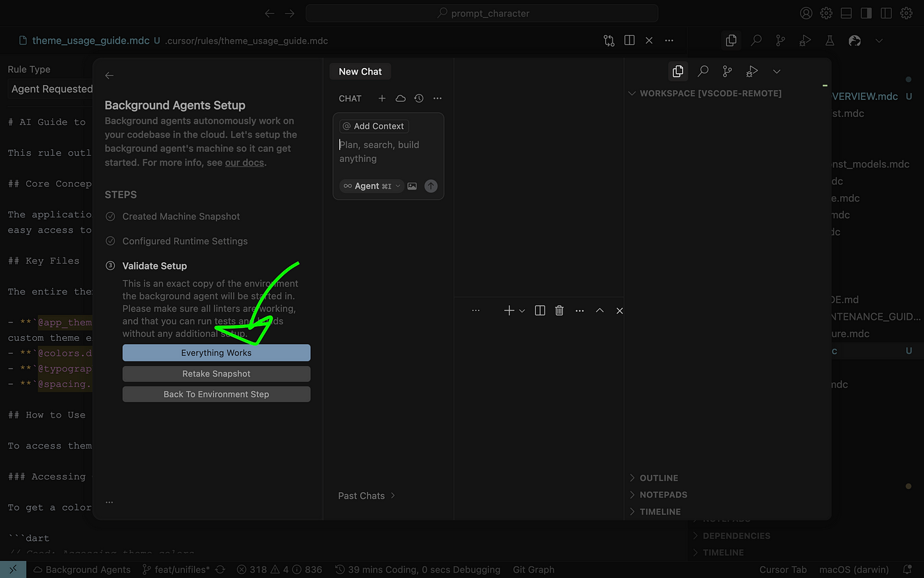The image size is (924, 578).
Task: Start a new chat using the plus icon
Action: tap(382, 98)
